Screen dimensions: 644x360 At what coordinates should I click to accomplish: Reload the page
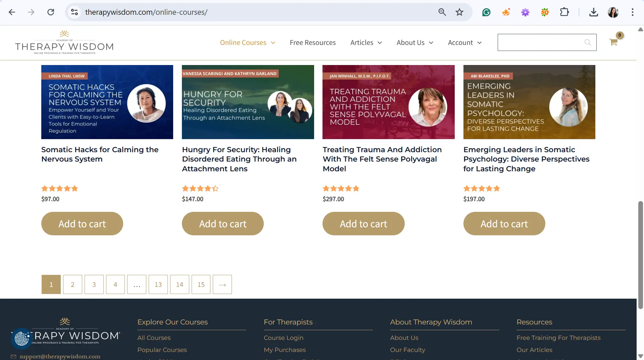[51, 12]
